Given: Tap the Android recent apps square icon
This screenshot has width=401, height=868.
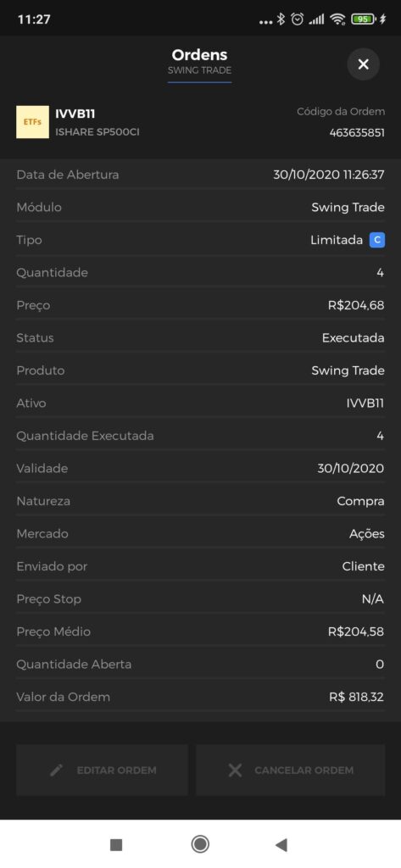Looking at the screenshot, I should (116, 844).
